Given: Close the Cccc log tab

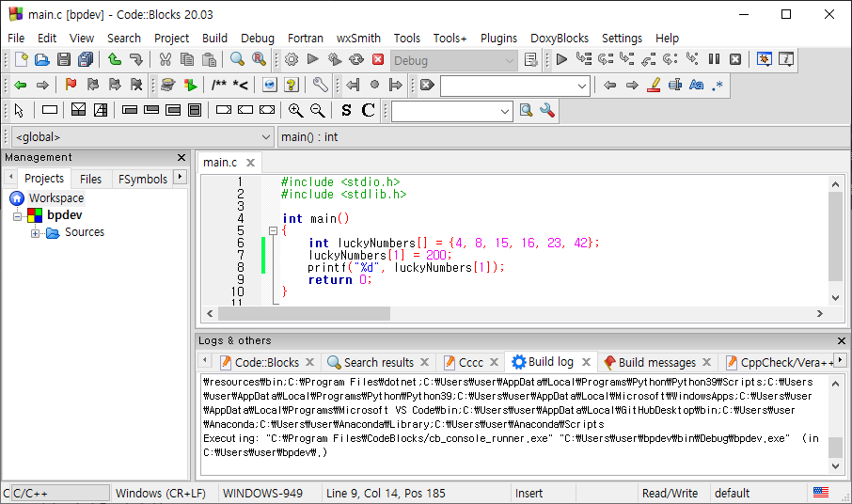Looking at the screenshot, I should click(494, 362).
